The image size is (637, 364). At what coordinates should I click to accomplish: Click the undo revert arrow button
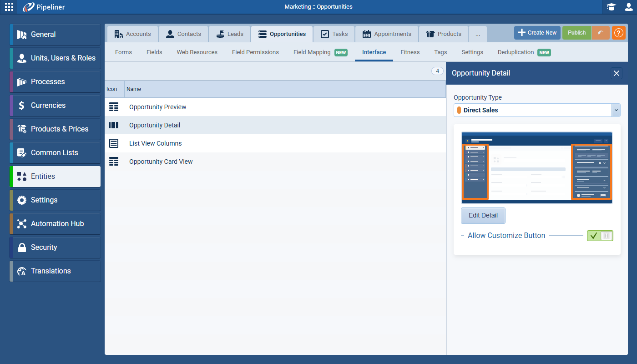pos(601,33)
